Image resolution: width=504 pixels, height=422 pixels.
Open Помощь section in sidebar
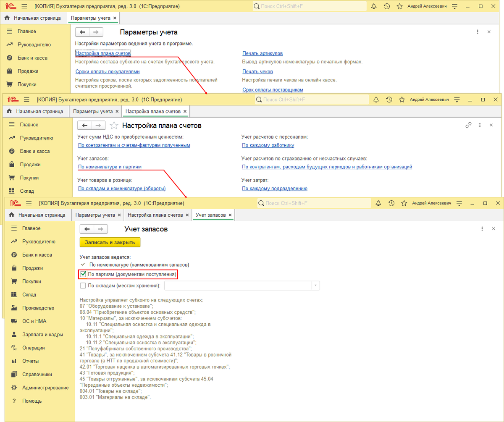click(x=32, y=401)
